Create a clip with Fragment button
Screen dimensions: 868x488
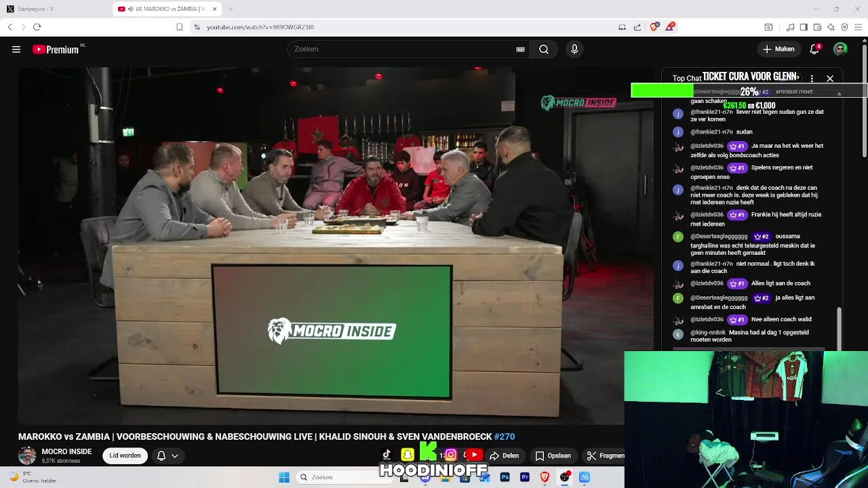point(604,455)
